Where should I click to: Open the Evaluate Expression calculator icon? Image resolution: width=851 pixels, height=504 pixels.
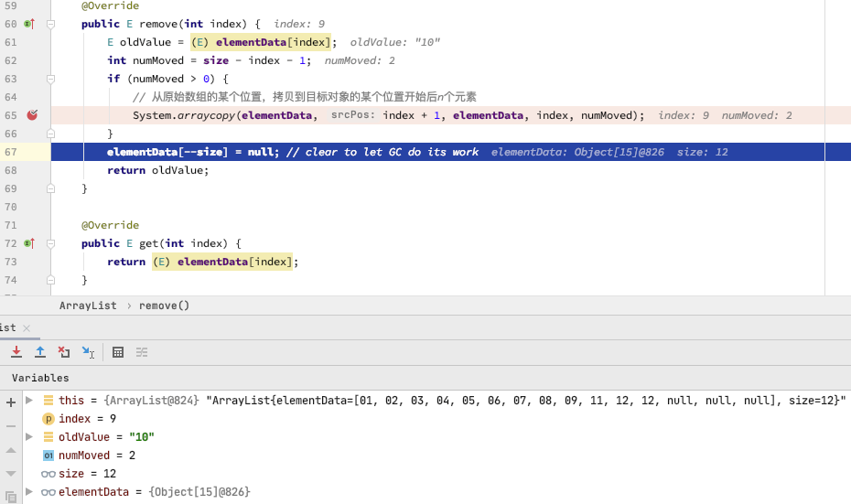(x=118, y=352)
